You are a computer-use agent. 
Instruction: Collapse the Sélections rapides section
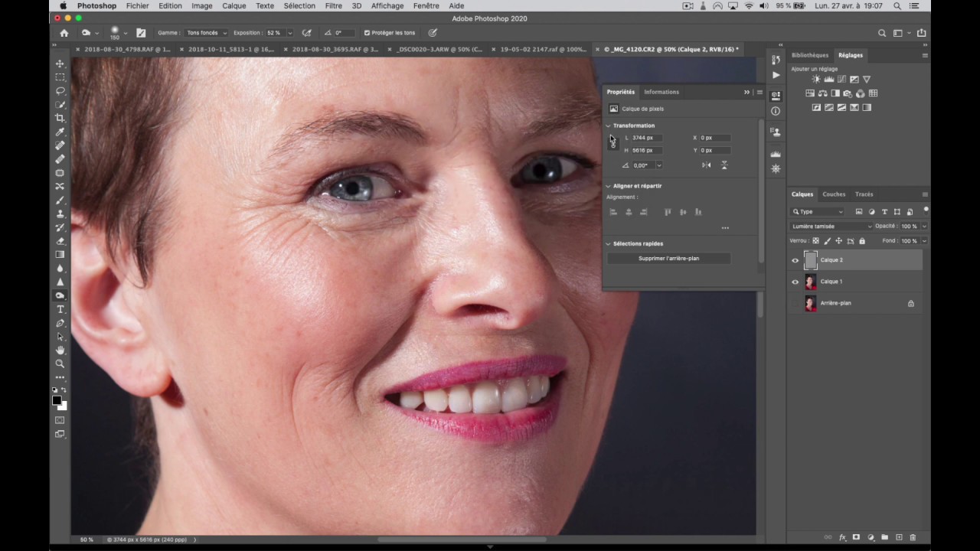609,243
